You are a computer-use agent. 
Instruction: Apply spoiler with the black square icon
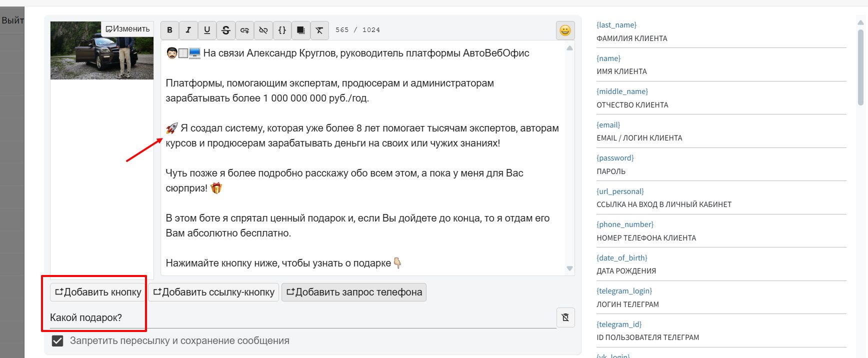[x=300, y=30]
